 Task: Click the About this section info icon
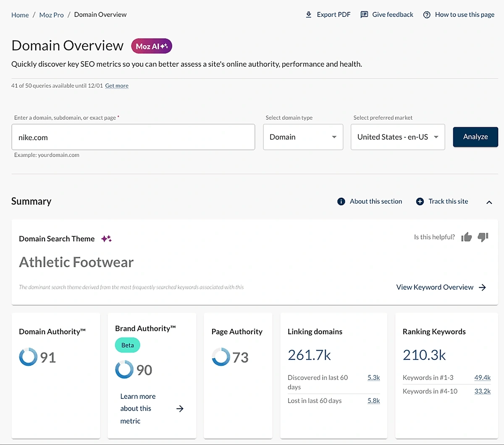341,202
